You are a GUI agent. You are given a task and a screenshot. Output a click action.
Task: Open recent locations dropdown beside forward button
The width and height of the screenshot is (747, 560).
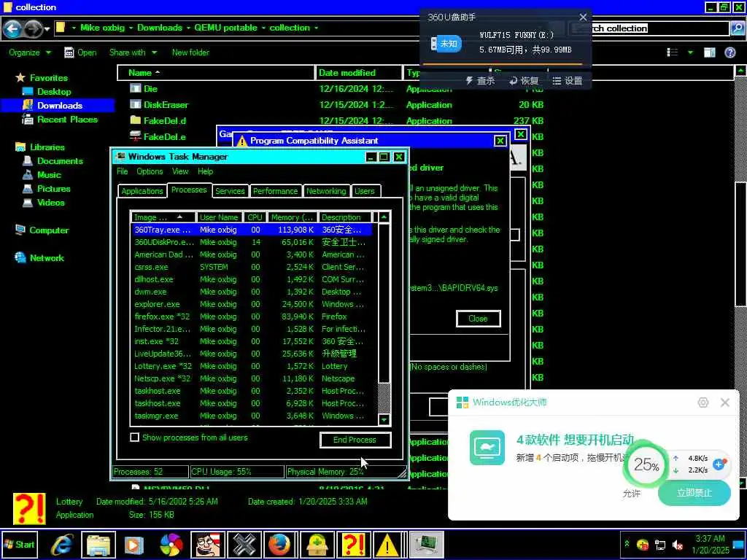47,29
